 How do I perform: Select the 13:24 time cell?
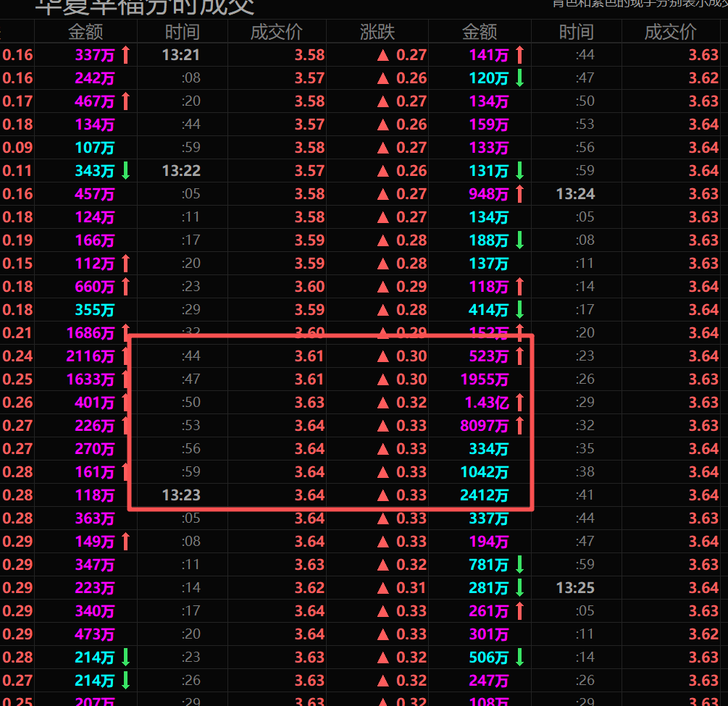575,194
